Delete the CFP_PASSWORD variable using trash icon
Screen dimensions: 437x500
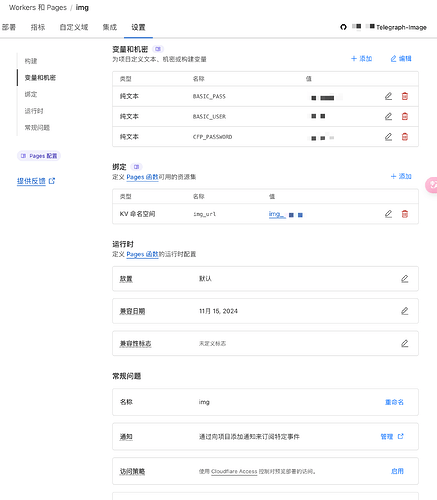(x=405, y=137)
